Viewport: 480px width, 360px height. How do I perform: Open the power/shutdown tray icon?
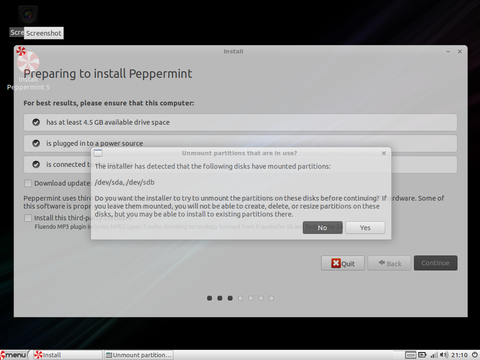[x=475, y=355]
